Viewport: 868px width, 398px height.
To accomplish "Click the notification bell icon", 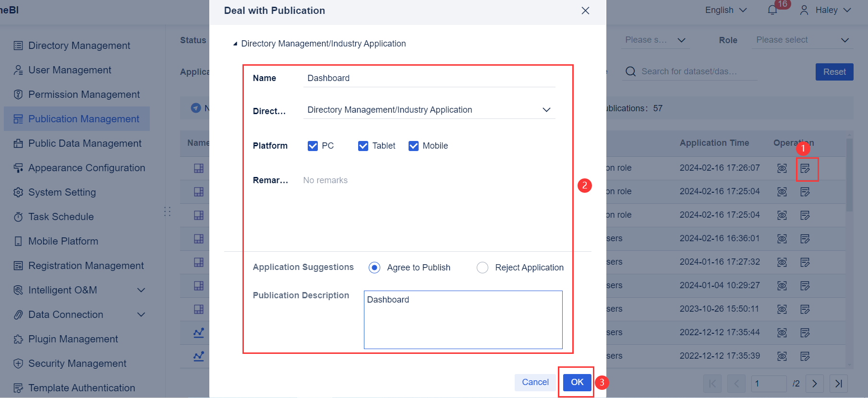I will tap(772, 10).
